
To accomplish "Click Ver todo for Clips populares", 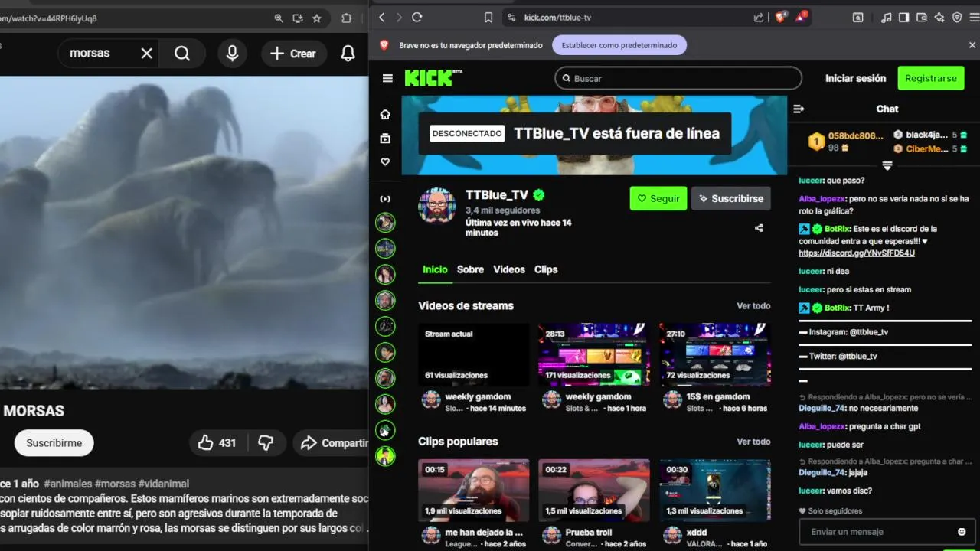I will tap(753, 442).
